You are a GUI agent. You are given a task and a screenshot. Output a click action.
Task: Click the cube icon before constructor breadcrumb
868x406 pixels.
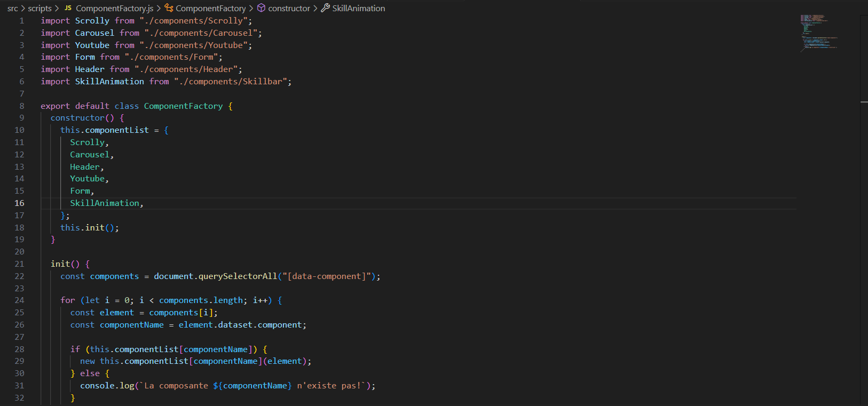(x=261, y=8)
